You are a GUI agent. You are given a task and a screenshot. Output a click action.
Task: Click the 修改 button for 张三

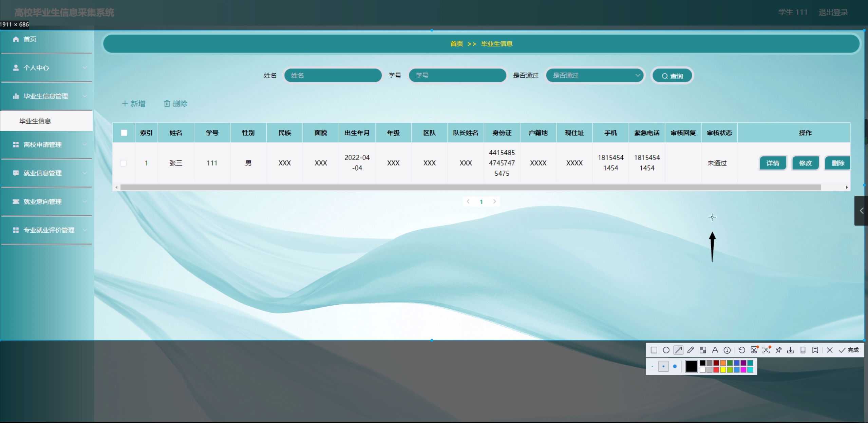click(805, 163)
